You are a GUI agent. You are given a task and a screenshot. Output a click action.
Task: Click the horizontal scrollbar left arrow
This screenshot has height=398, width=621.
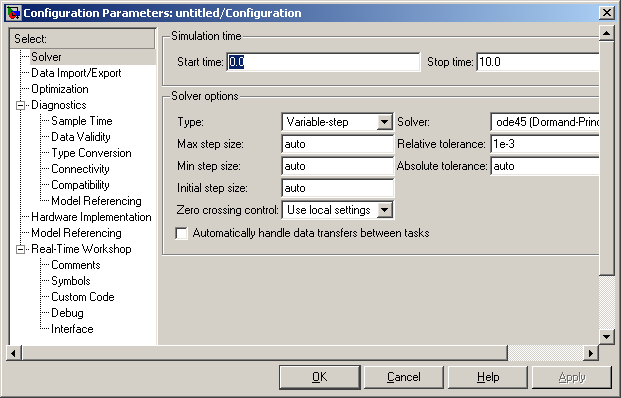point(14,353)
